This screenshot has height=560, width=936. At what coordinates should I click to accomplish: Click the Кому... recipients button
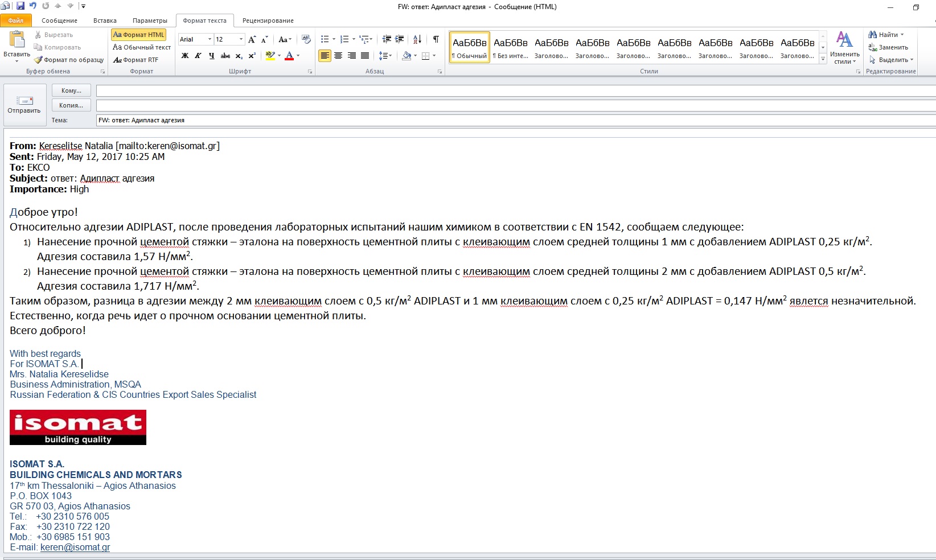(71, 90)
